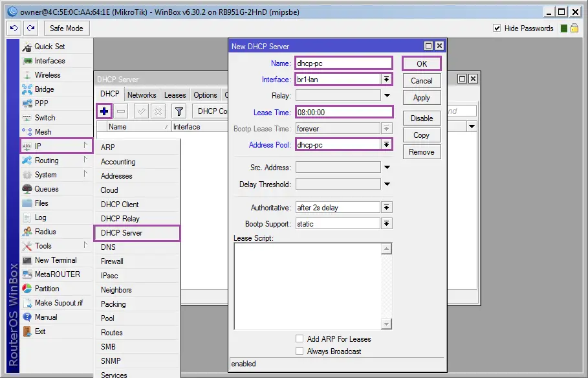588x378 pixels.
Task: Click the Lease Script scrollbar down arrow
Action: [386, 324]
